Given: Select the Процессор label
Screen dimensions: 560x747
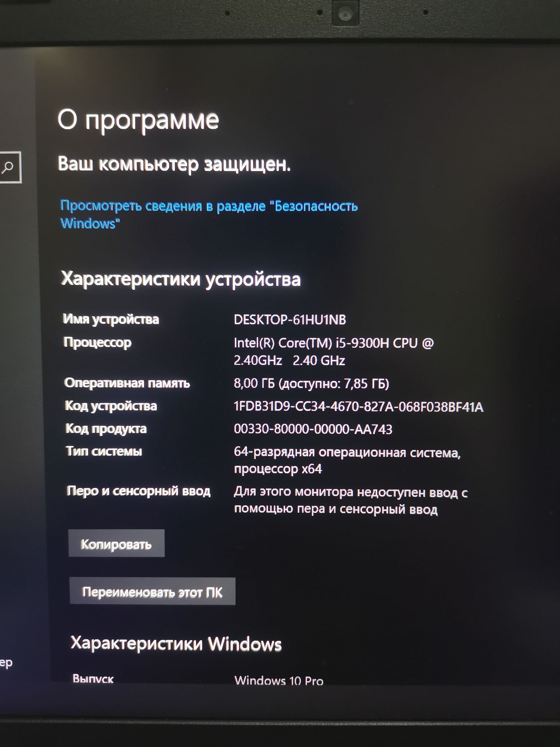Looking at the screenshot, I should coord(97,343).
